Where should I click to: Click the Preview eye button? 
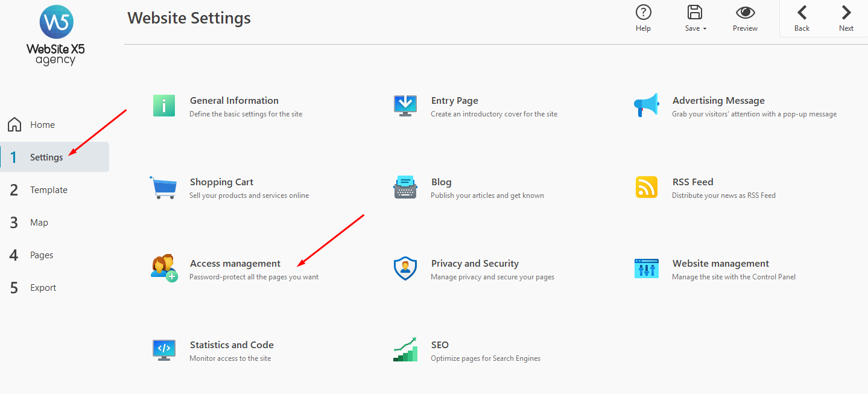coord(745,19)
